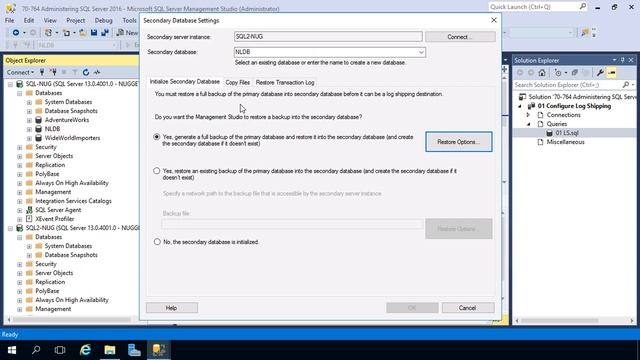Click Secondary server instance field

(x=328, y=37)
